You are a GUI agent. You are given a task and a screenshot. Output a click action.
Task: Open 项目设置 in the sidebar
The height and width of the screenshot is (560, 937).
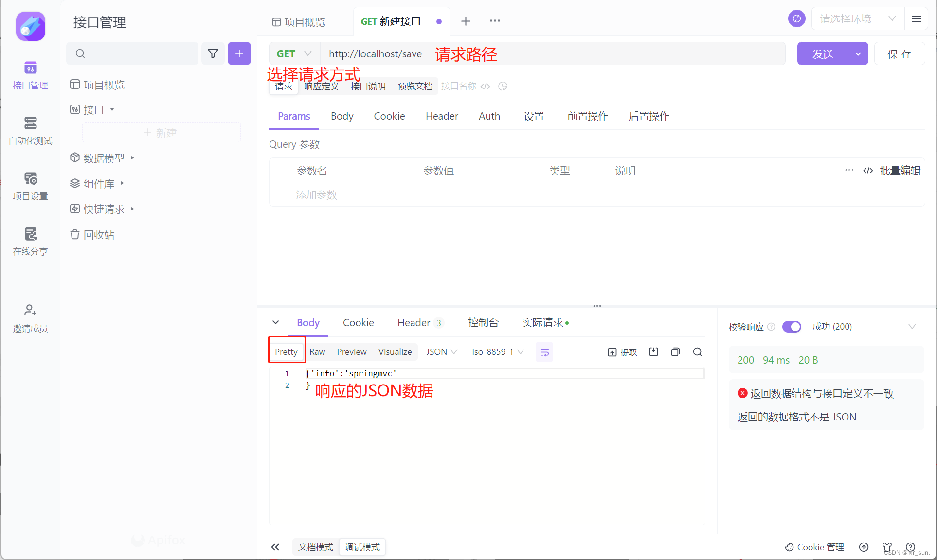(x=30, y=187)
